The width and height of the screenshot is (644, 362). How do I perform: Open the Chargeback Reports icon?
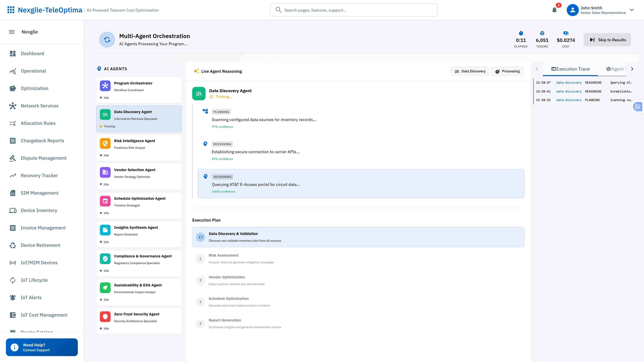pos(13,140)
